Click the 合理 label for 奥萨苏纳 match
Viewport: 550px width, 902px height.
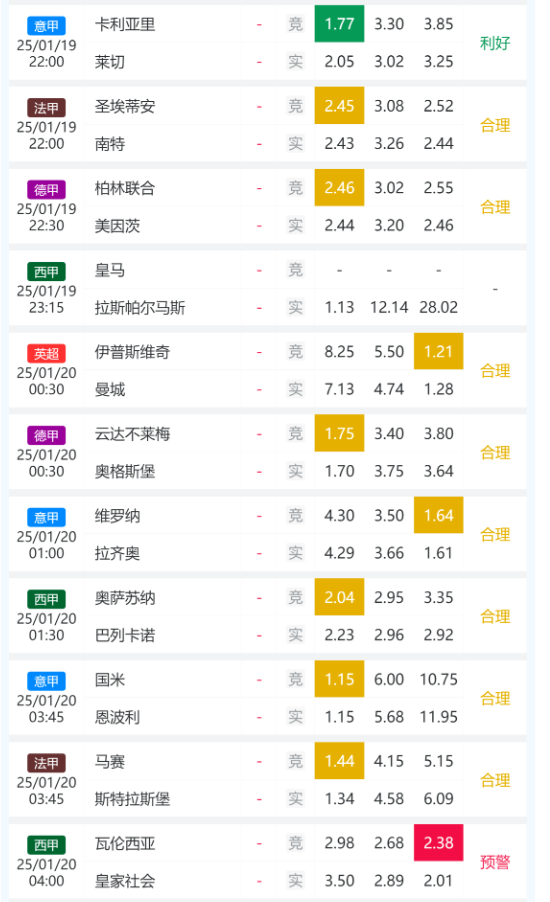coord(495,617)
